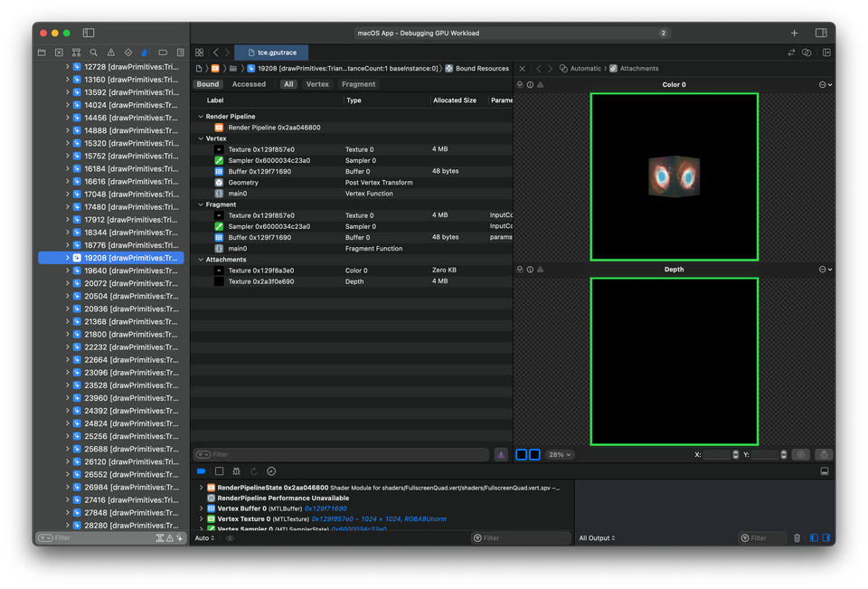This screenshot has height=589, width=868.
Task: Show Depth attachment warning triangle icon
Action: click(541, 270)
